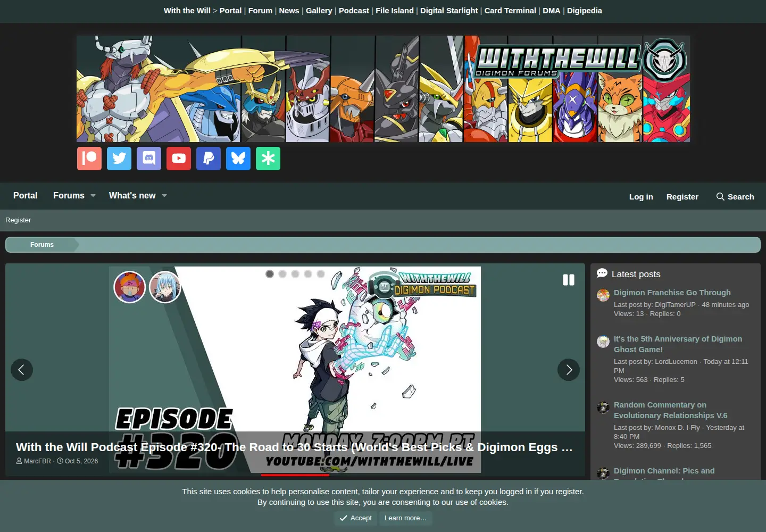The height and width of the screenshot is (532, 766).
Task: Open the top bar News link
Action: (x=289, y=11)
